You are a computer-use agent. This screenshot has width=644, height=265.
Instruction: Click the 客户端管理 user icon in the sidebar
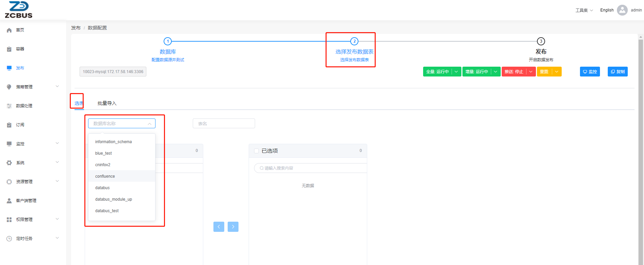click(x=9, y=201)
